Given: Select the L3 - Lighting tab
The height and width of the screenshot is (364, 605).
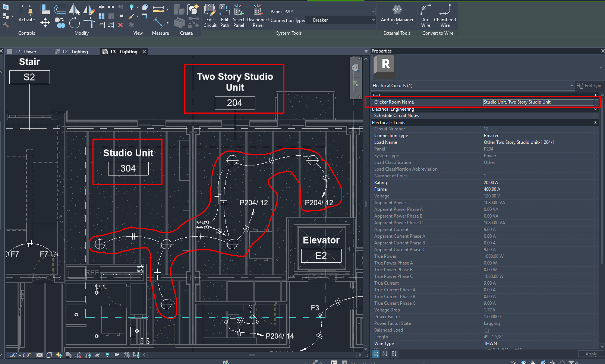Looking at the screenshot, I should point(124,52).
